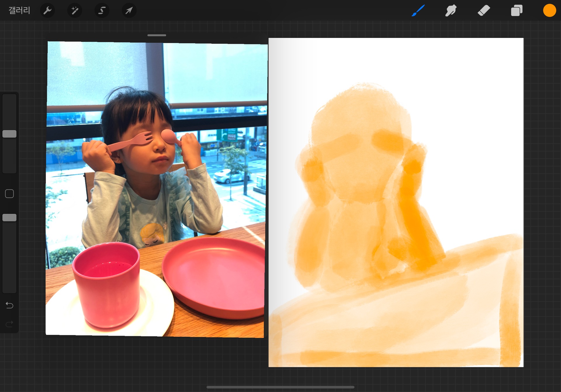Click the brush size slider handle
The height and width of the screenshot is (392, 561).
point(9,134)
